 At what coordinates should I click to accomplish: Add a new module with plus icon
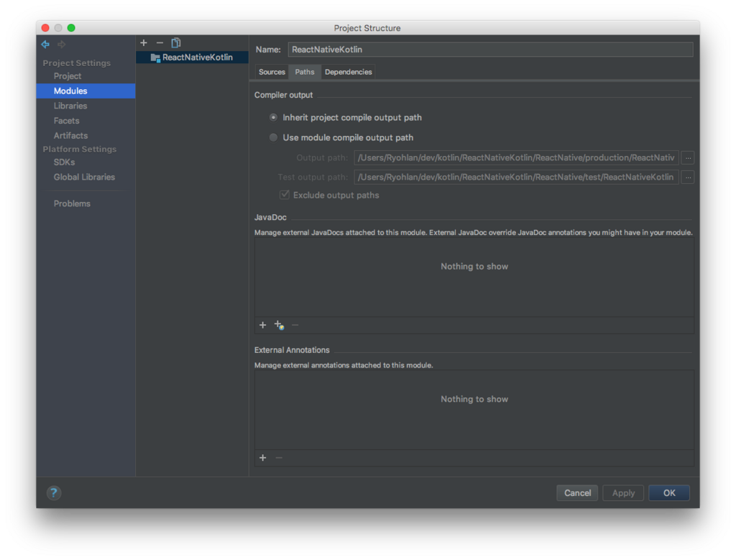pos(144,42)
